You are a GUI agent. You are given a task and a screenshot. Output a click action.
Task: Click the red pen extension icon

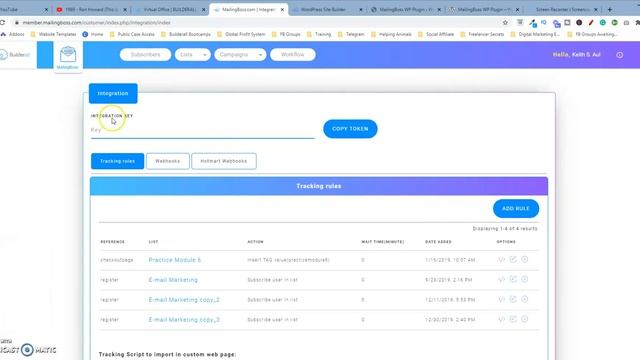591,23
